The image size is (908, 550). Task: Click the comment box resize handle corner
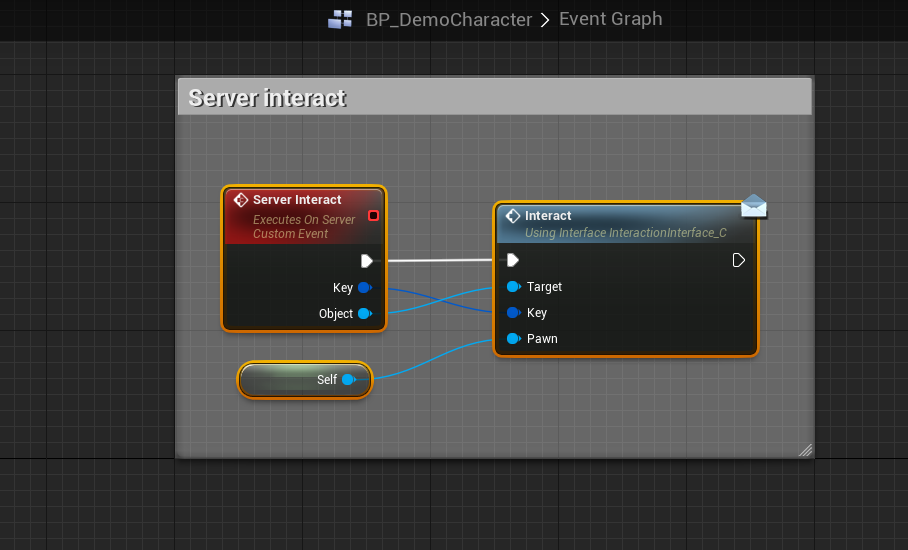click(x=805, y=450)
